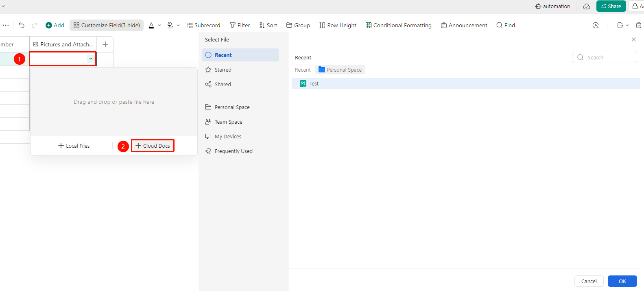The image size is (644, 297).
Task: Add a new column with the plus icon
Action: [x=105, y=44]
